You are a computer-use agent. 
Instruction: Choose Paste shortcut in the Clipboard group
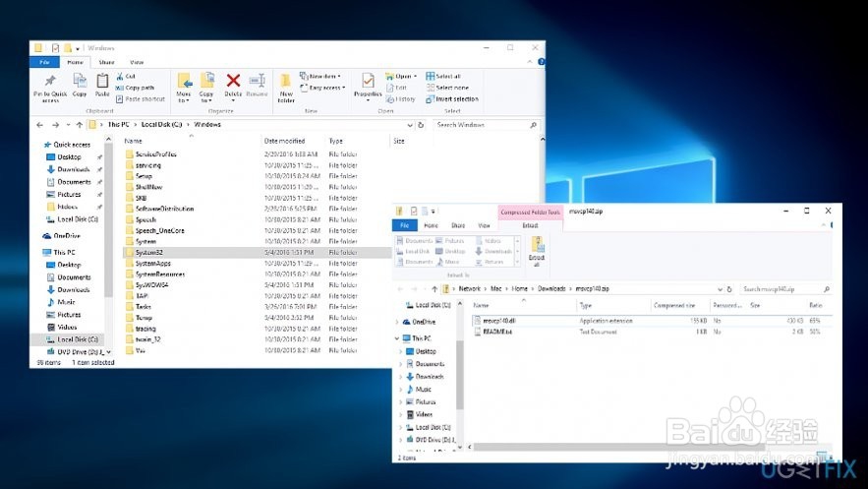click(141, 98)
